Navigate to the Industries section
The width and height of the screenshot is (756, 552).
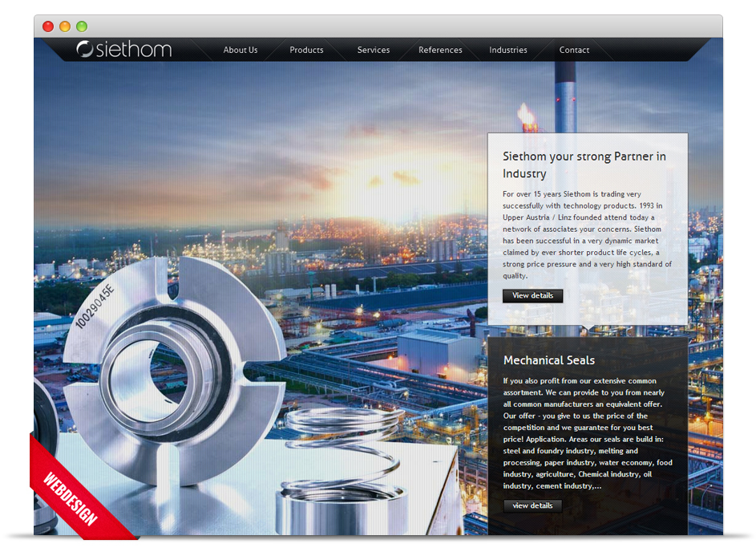coord(508,50)
